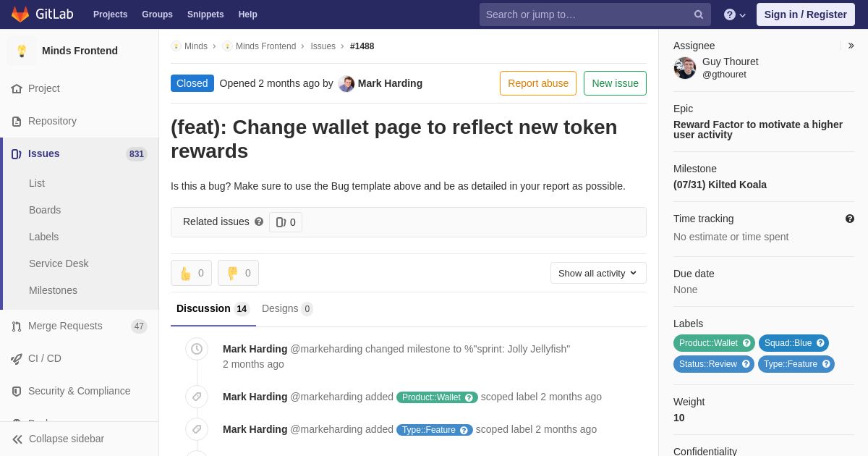Open the time tracking help icon
The image size is (868, 456).
(850, 219)
